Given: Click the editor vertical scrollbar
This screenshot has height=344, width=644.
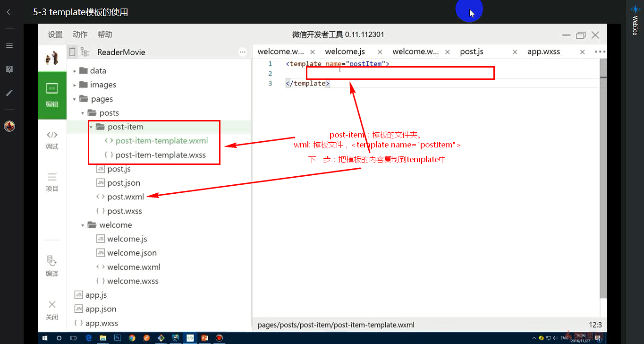Looking at the screenshot, I should point(603,179).
